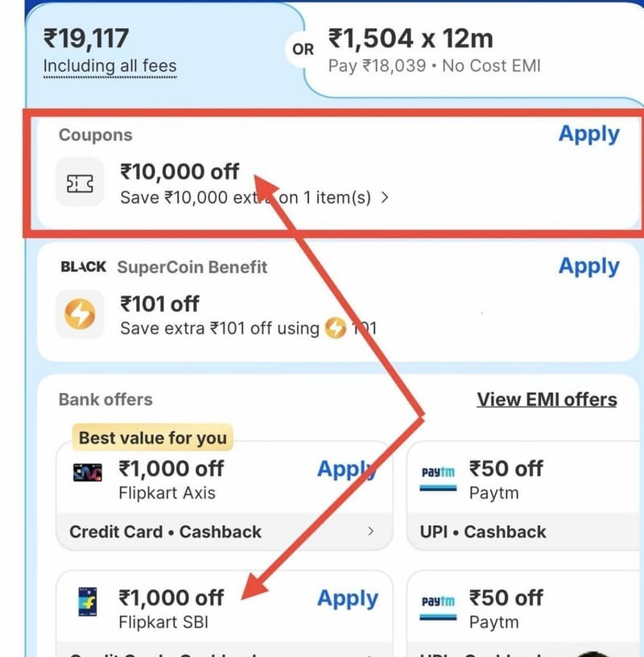This screenshot has width=644, height=657.
Task: Open the Including all fees breakdown
Action: pos(110,67)
